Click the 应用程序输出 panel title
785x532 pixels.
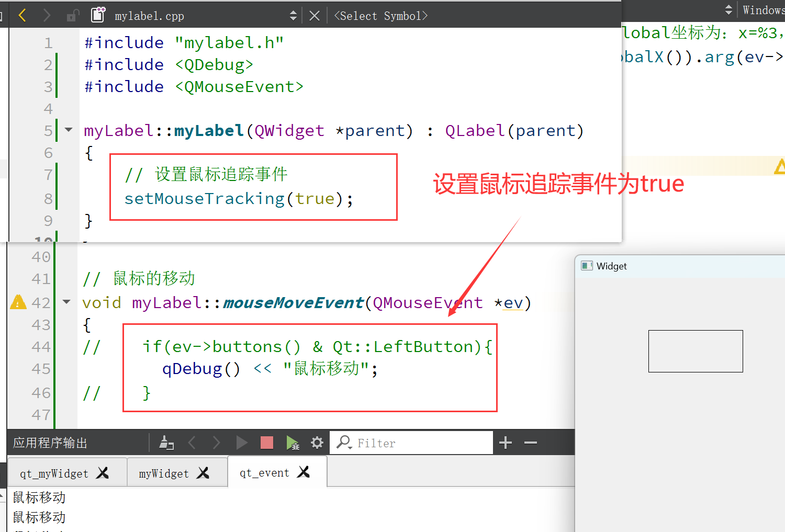pyautogui.click(x=50, y=443)
